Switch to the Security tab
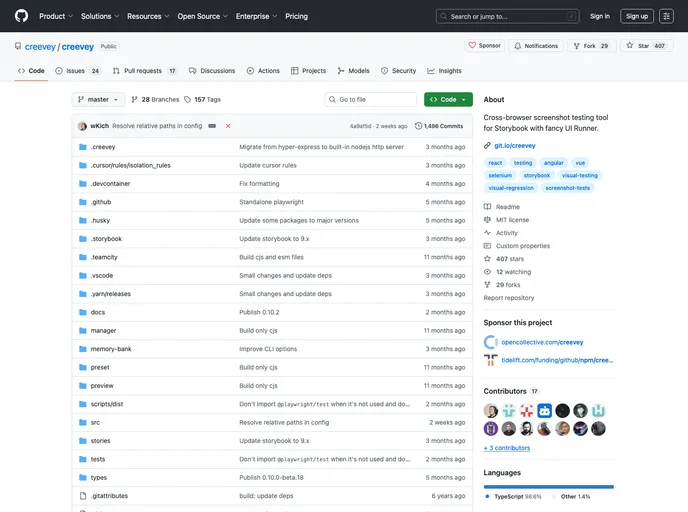The width and height of the screenshot is (688, 512). [x=398, y=71]
